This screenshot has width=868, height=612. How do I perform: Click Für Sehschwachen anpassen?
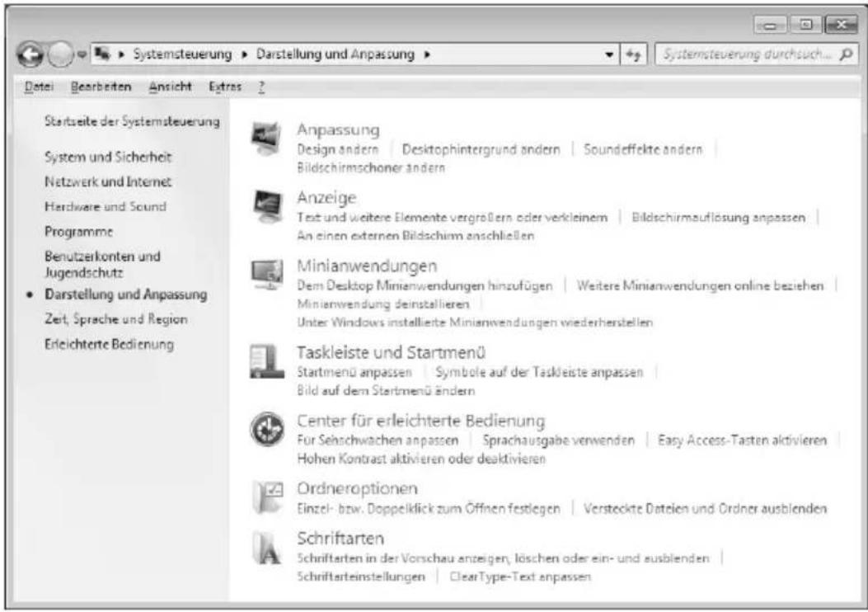[378, 440]
